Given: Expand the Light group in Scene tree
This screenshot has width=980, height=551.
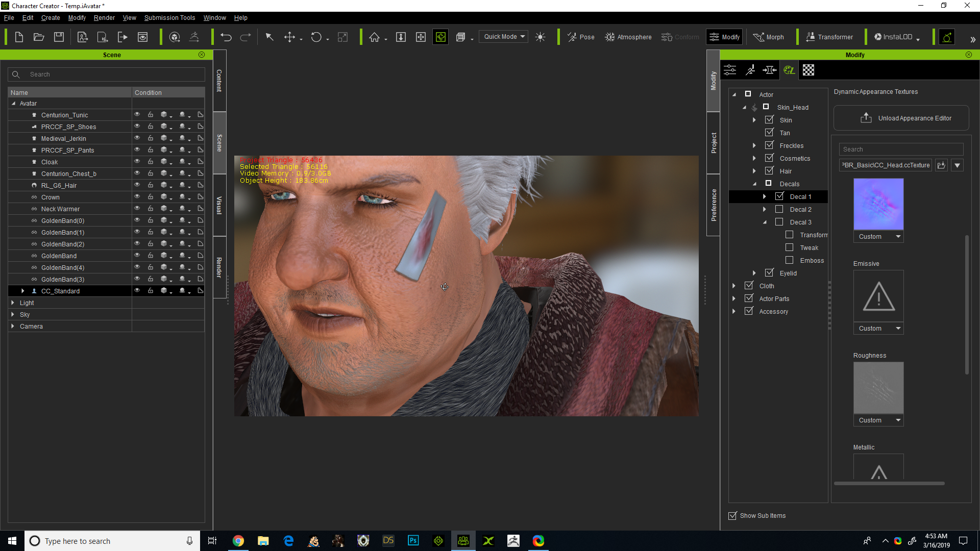Looking at the screenshot, I should coord(13,303).
